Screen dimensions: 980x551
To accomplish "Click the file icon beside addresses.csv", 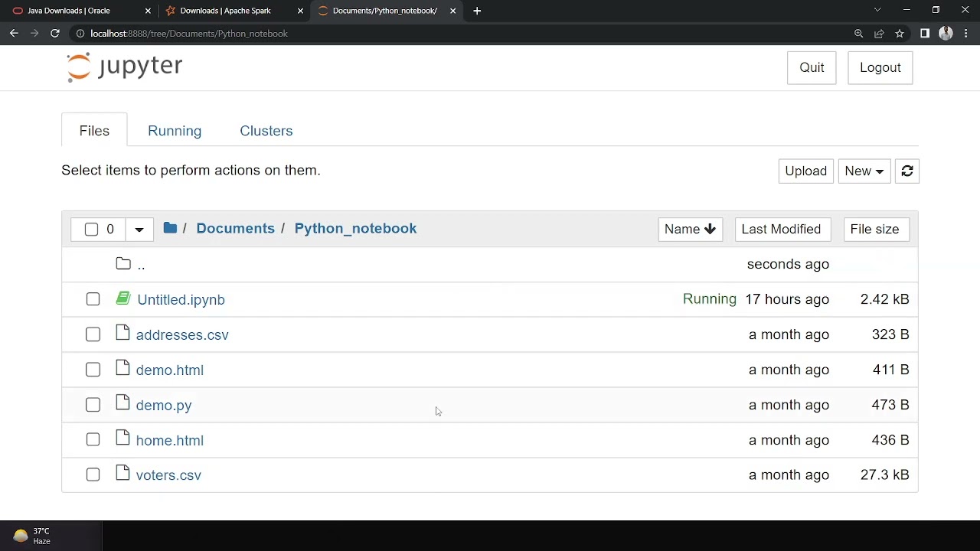I will (122, 333).
